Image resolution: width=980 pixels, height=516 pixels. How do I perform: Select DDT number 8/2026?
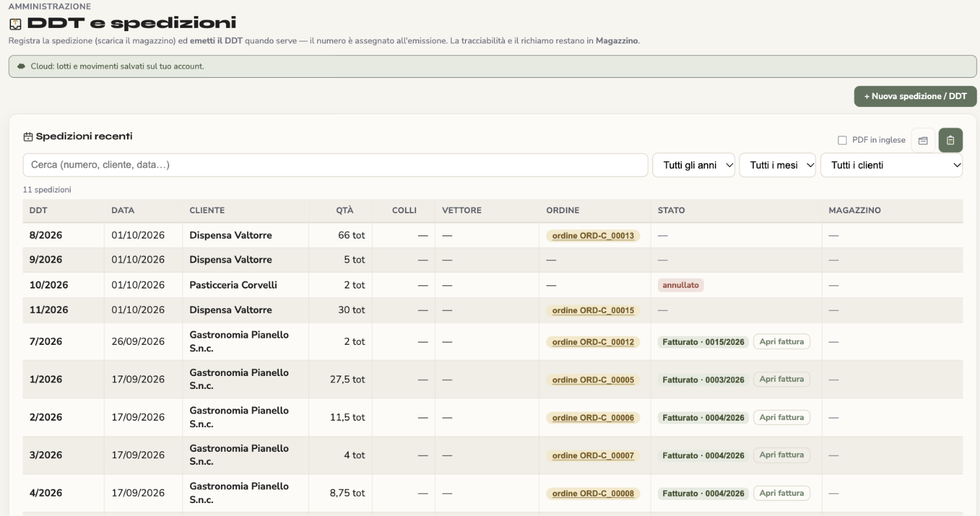click(x=45, y=235)
